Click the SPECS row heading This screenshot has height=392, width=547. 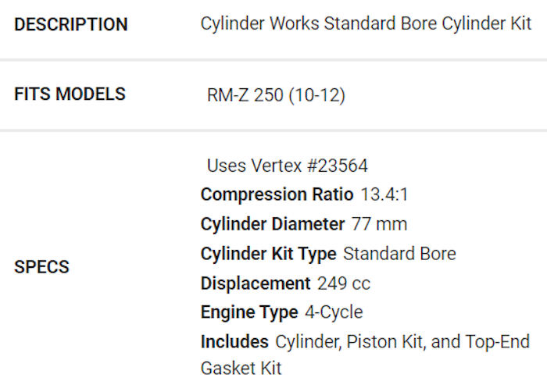click(41, 267)
